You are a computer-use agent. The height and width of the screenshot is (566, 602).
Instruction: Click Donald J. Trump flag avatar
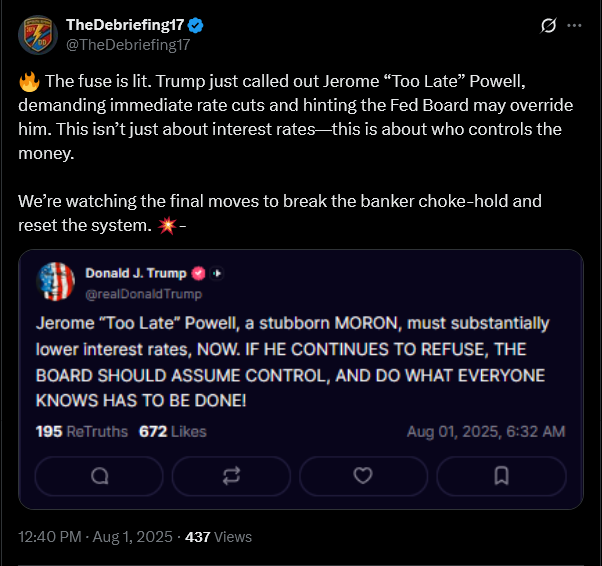pos(56,281)
